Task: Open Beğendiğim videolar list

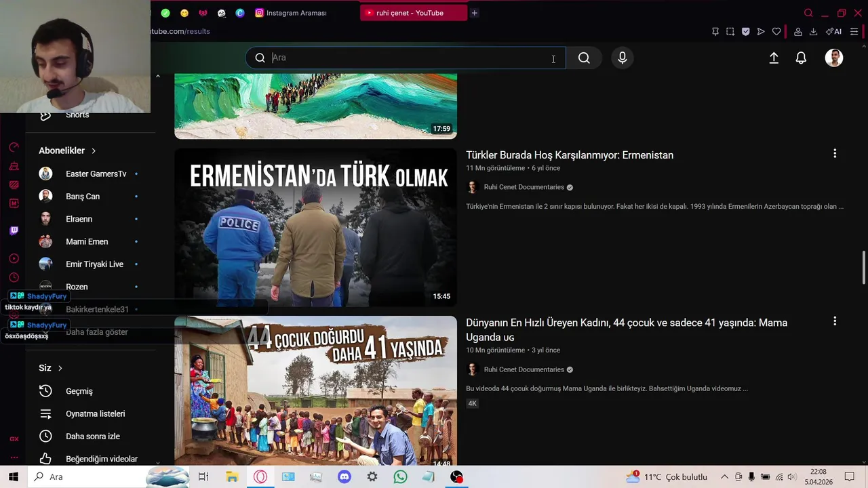Action: (102, 459)
